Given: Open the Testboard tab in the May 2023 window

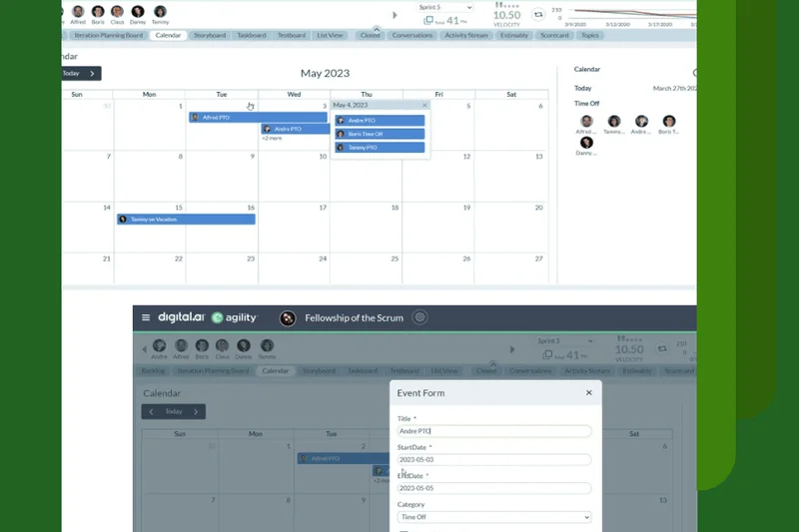Looking at the screenshot, I should pos(292,35).
